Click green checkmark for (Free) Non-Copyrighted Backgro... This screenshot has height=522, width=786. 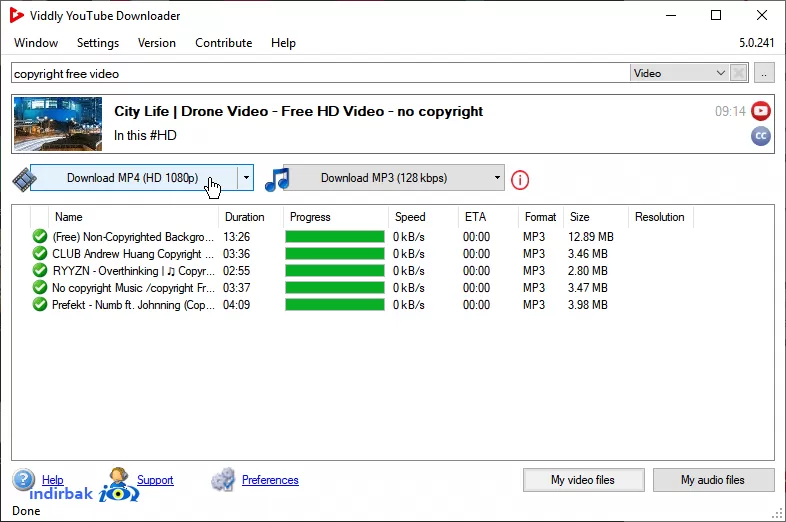point(40,236)
